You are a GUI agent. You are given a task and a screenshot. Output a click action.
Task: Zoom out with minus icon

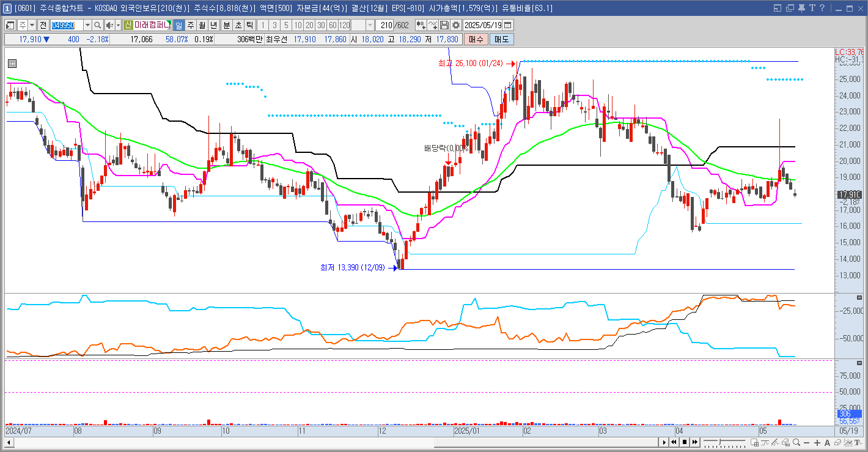click(x=807, y=442)
